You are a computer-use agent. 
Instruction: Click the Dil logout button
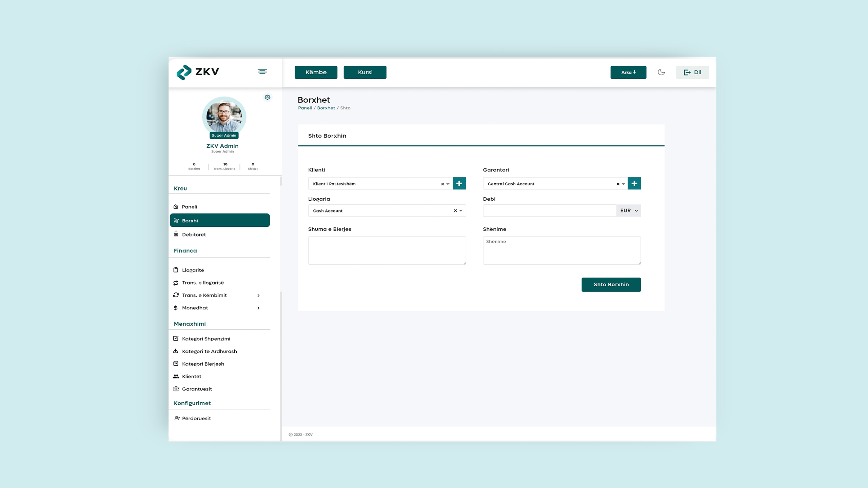(692, 72)
